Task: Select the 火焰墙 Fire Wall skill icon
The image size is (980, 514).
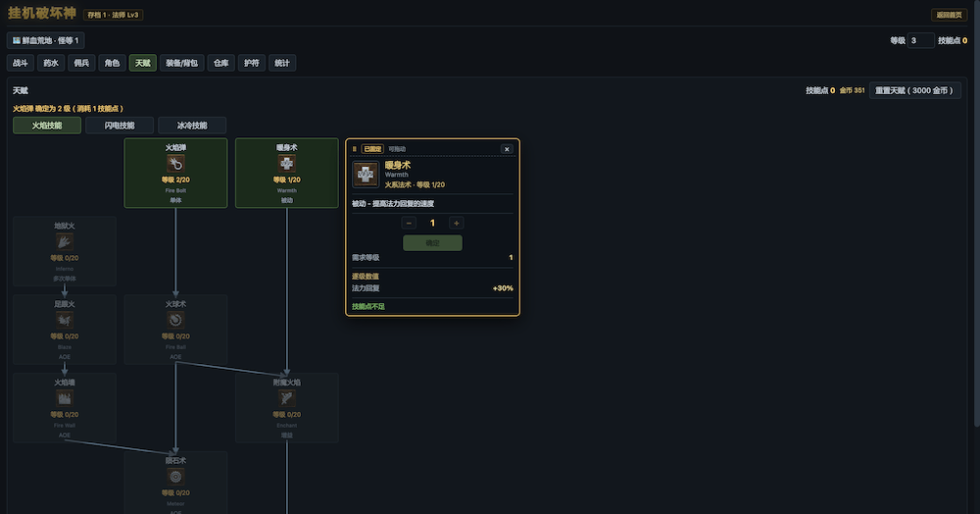Action: tap(65, 398)
